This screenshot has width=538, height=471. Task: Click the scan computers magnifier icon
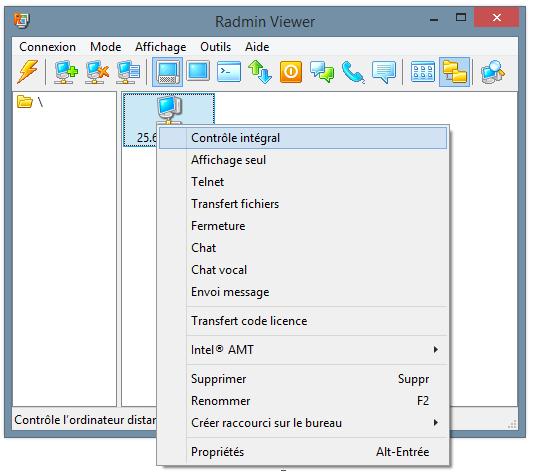coord(493,72)
